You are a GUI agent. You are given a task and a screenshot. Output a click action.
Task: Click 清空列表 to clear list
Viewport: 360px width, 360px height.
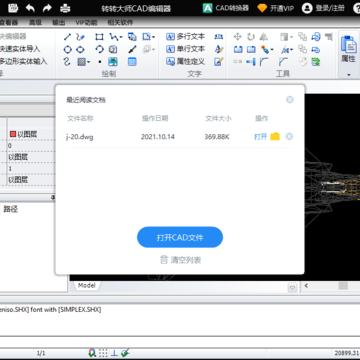(x=181, y=260)
